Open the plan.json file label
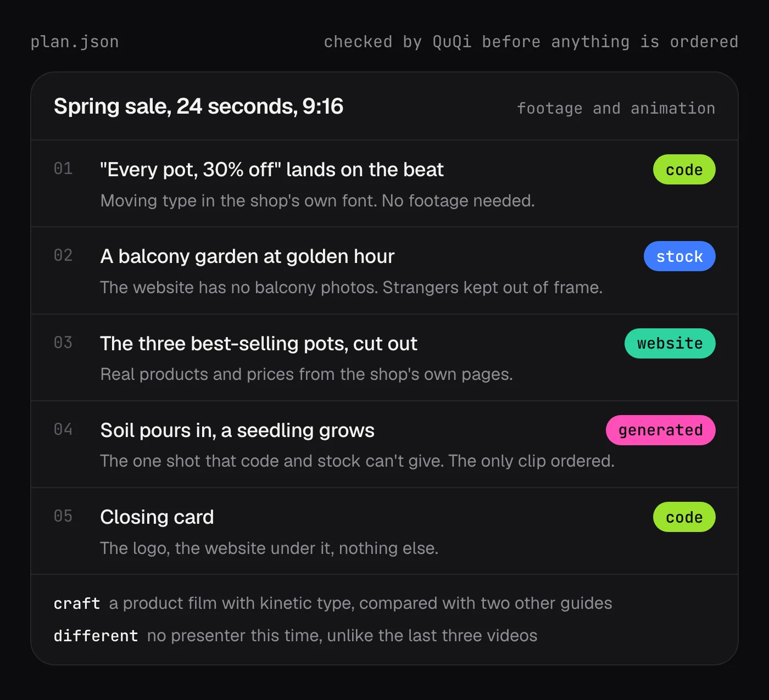The image size is (769, 700). click(75, 42)
